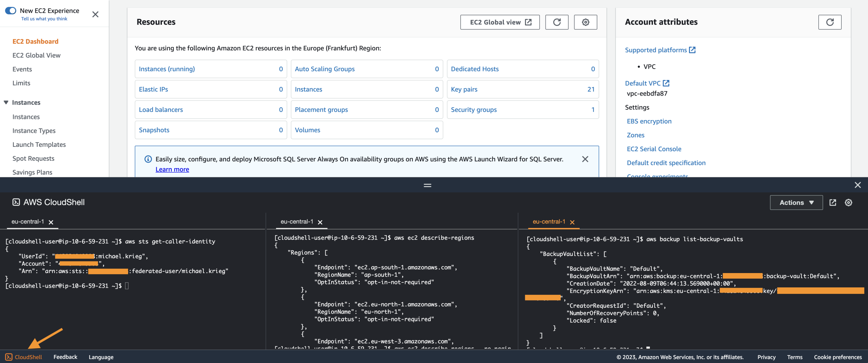The width and height of the screenshot is (868, 363).
Task: Open Instance Types in sidebar
Action: pos(34,131)
